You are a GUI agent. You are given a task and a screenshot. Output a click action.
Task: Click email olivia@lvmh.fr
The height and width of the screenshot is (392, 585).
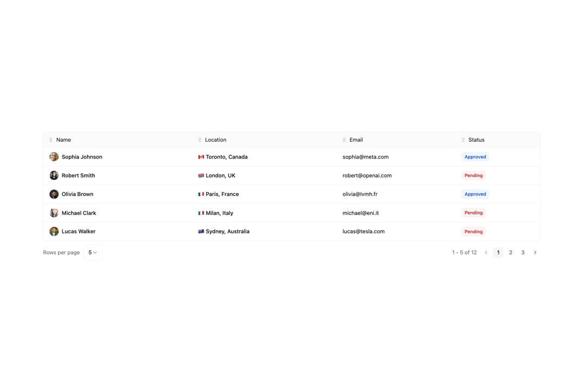point(360,194)
